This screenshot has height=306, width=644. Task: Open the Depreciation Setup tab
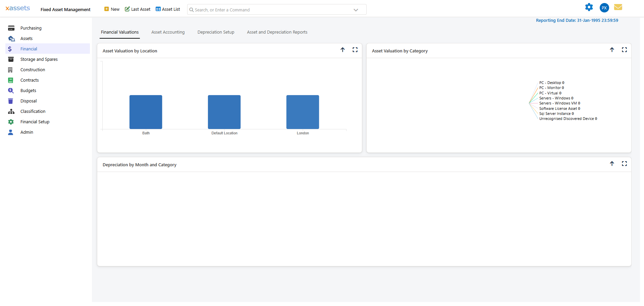point(216,32)
